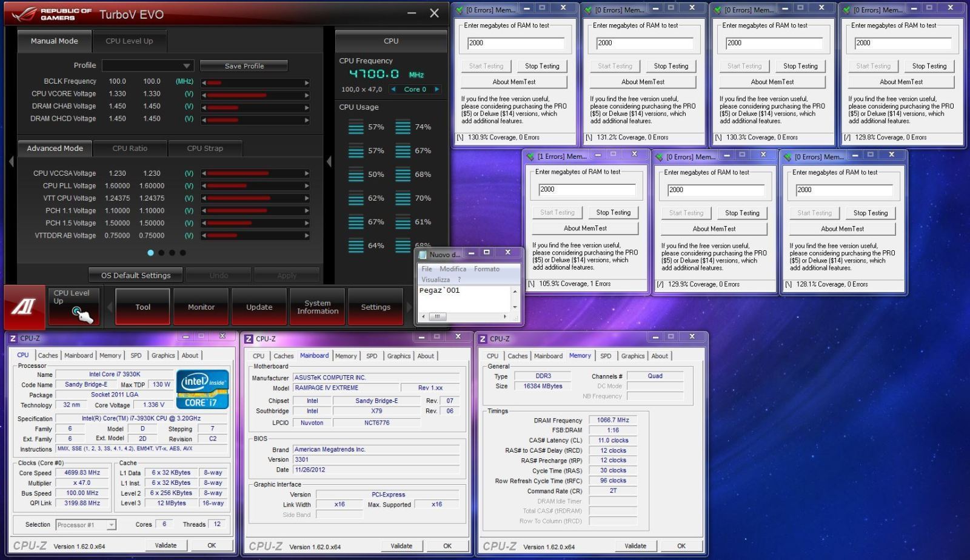Click the arrow between voltage and CPU panels
Image resolution: width=970 pixels, height=560 pixels.
click(329, 161)
